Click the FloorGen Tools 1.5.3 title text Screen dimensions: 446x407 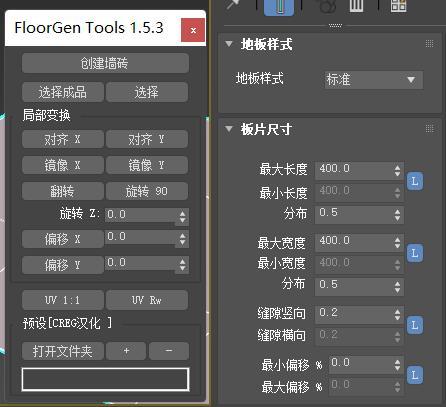[89, 27]
